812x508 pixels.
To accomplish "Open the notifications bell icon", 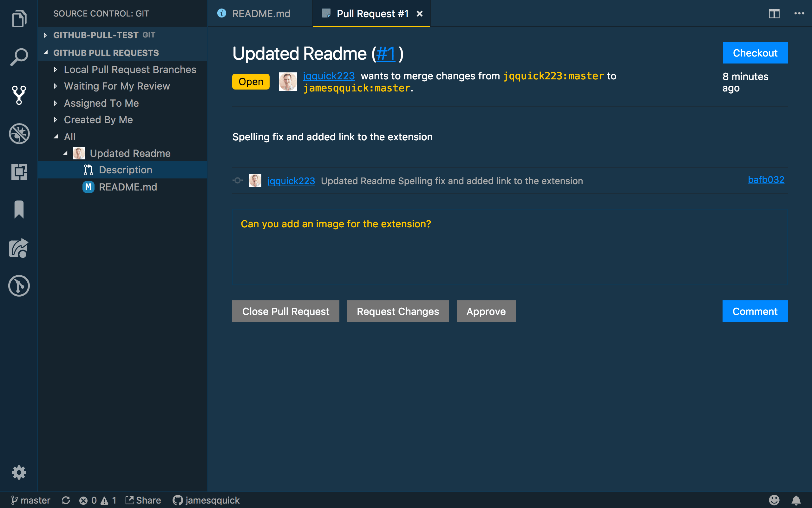I will pos(796,500).
